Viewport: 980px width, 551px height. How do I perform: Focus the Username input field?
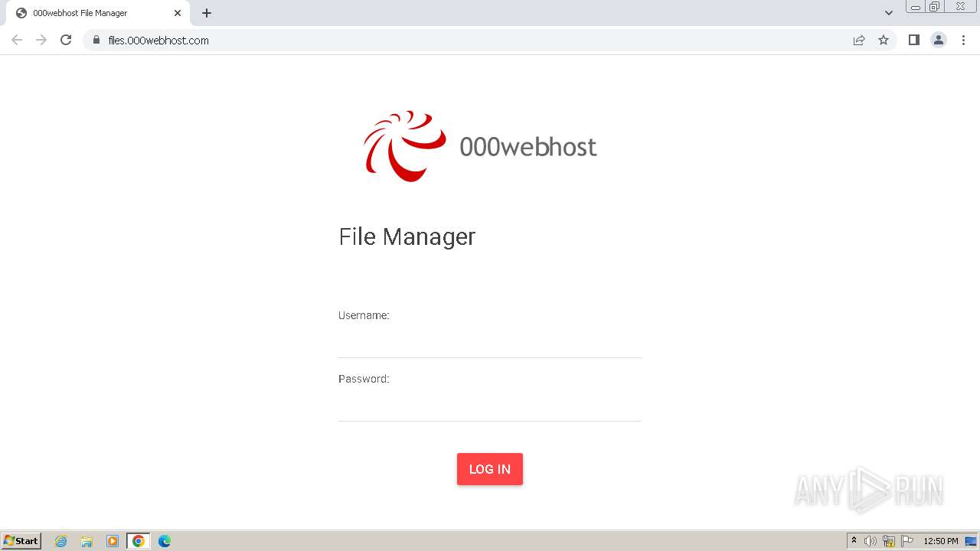tap(490, 342)
